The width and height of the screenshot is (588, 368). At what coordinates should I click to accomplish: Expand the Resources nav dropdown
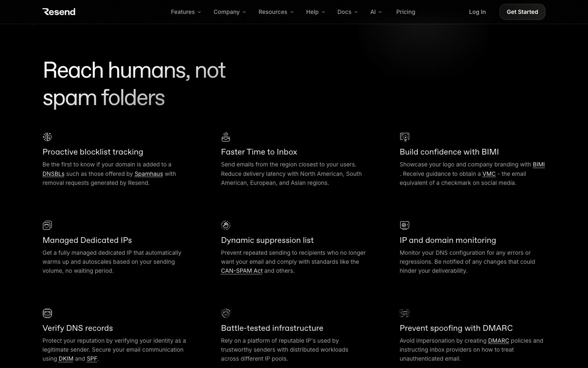276,12
